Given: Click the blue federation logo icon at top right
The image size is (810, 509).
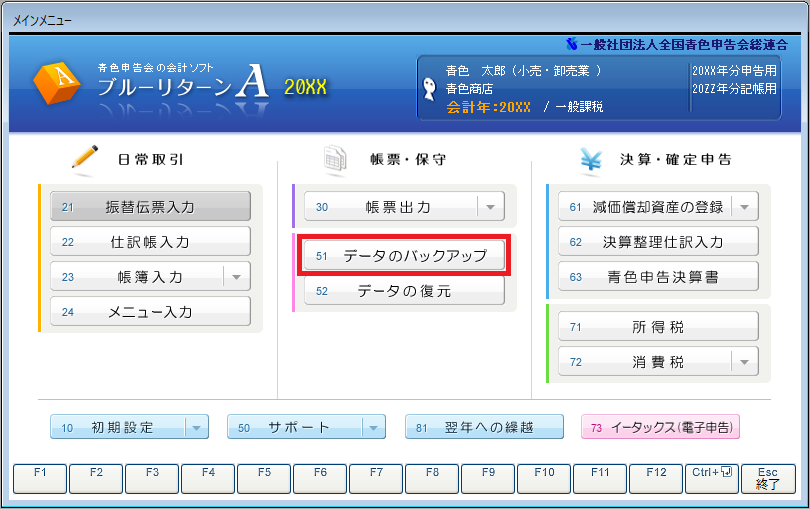Looking at the screenshot, I should [x=571, y=44].
